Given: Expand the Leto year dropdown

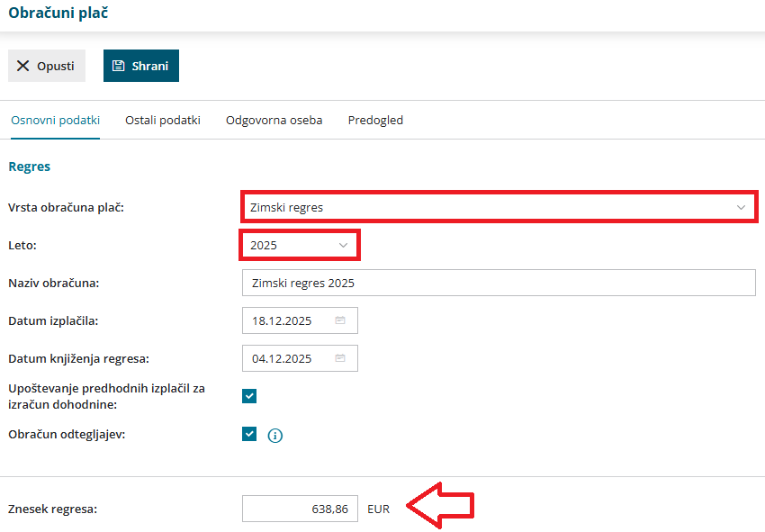Looking at the screenshot, I should 300,245.
